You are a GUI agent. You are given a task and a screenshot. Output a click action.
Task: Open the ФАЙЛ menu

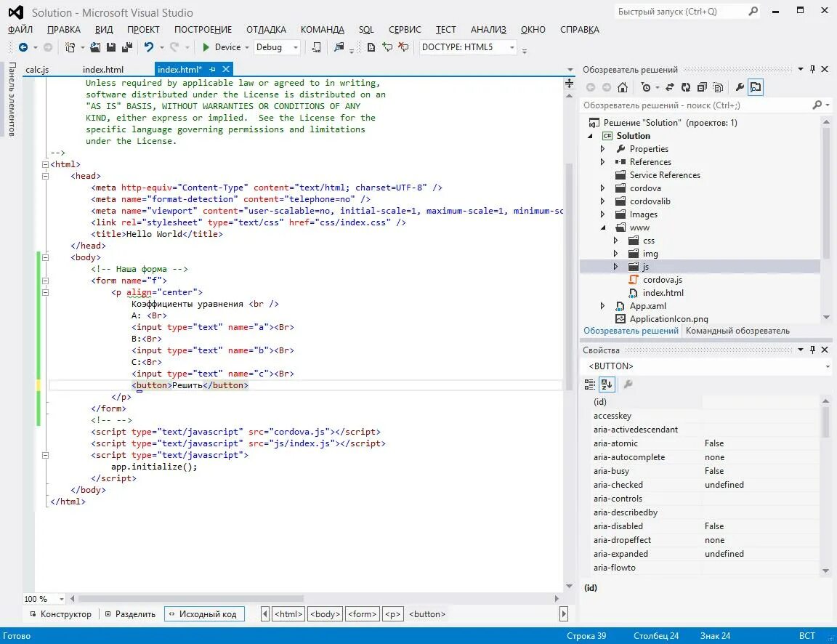[x=20, y=30]
